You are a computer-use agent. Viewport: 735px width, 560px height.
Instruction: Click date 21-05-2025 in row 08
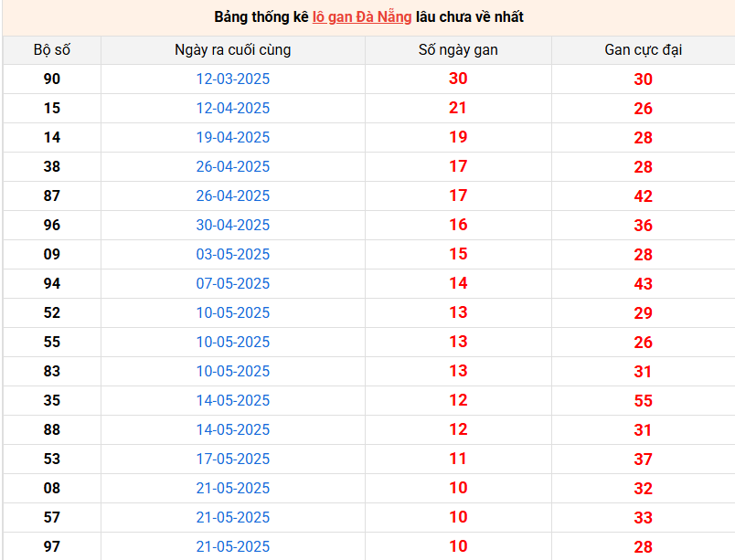[x=233, y=489]
